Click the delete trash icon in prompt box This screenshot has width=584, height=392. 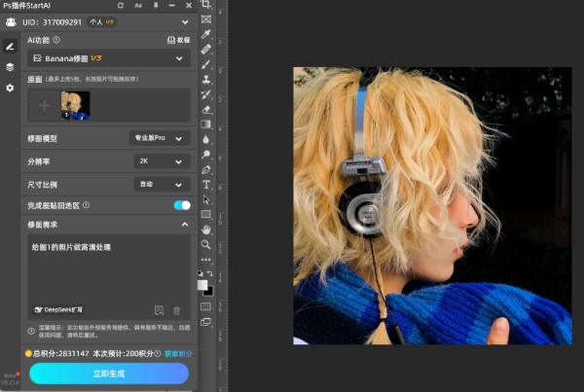pos(176,310)
